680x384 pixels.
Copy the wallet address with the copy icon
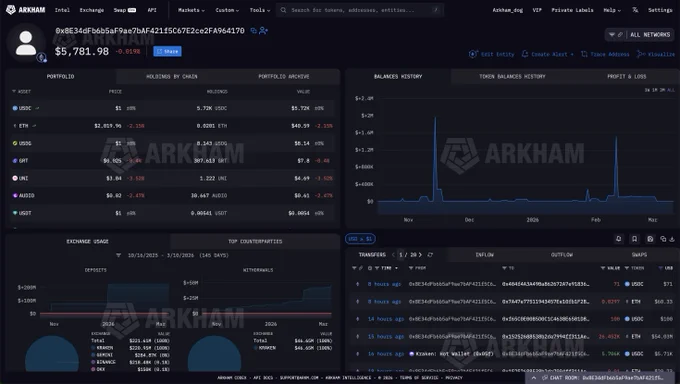(254, 31)
